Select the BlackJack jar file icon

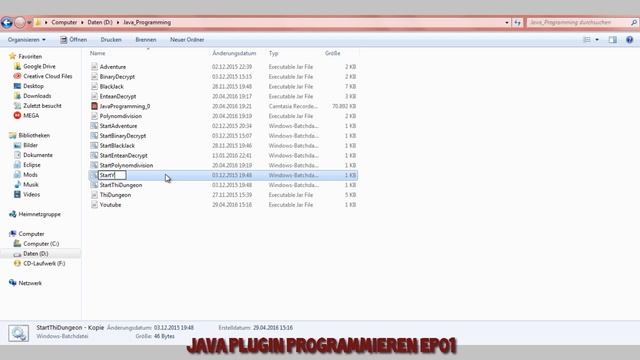[94, 86]
